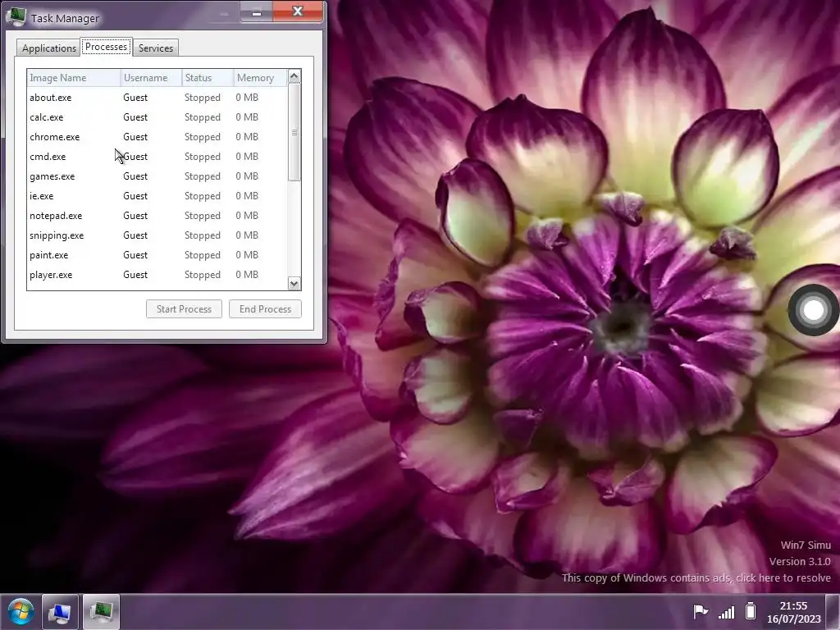The width and height of the screenshot is (840, 630).
Task: Click the ads notice link to resolve
Action: [696, 578]
